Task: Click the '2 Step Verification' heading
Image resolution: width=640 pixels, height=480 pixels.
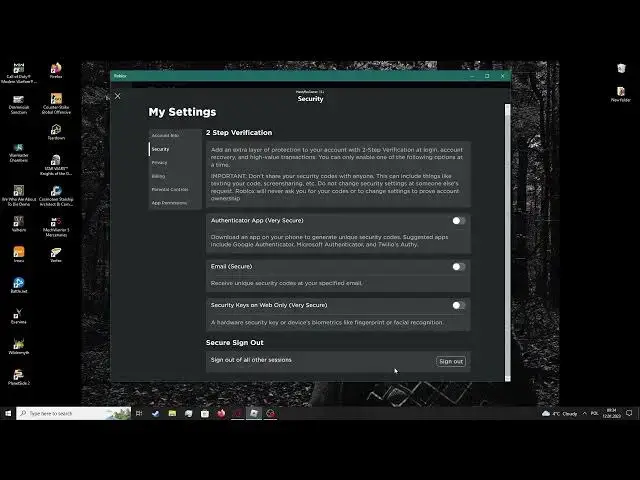Action: click(239, 133)
